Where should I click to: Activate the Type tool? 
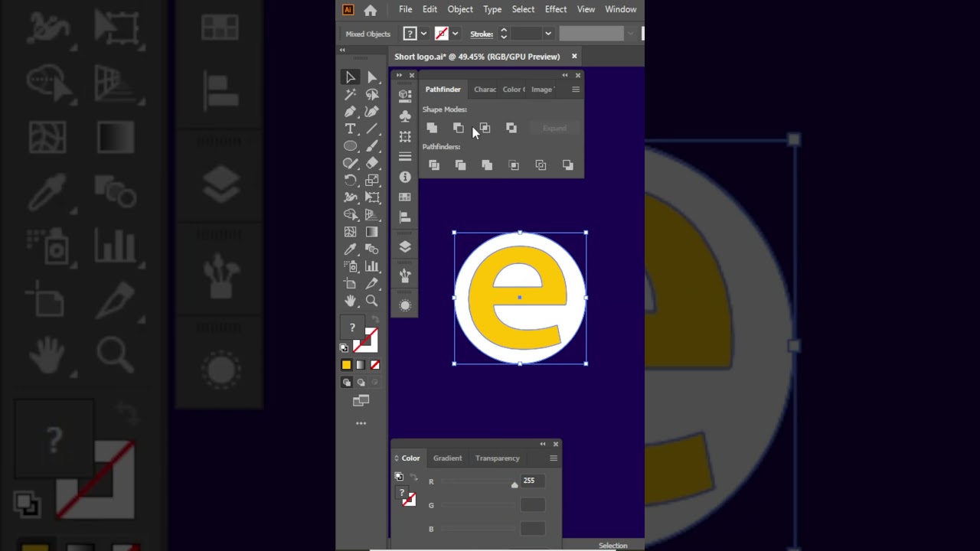click(x=351, y=129)
